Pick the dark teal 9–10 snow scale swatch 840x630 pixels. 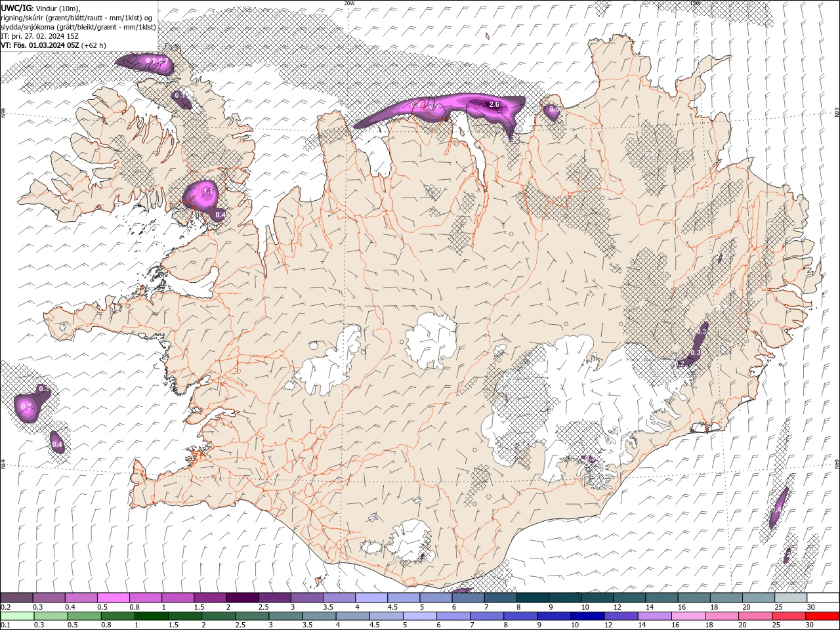[x=565, y=598]
